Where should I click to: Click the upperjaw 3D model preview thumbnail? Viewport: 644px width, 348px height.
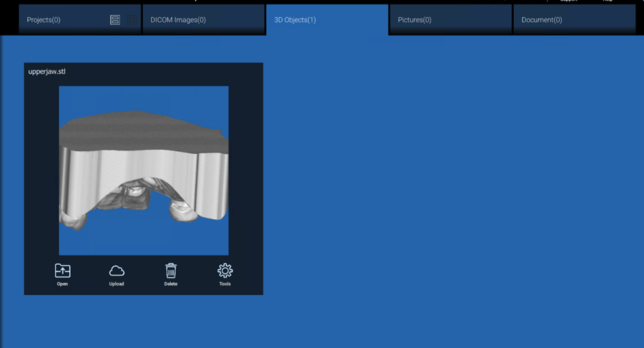coord(143,170)
